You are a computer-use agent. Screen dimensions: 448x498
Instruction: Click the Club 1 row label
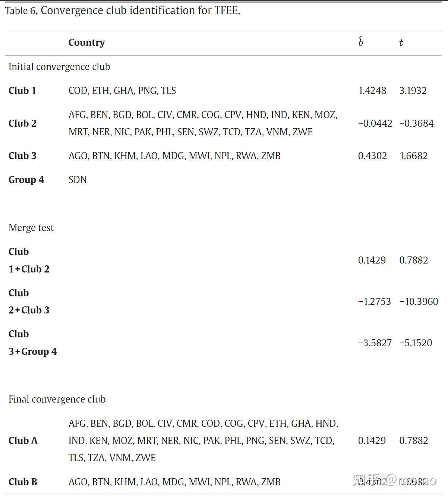22,91
